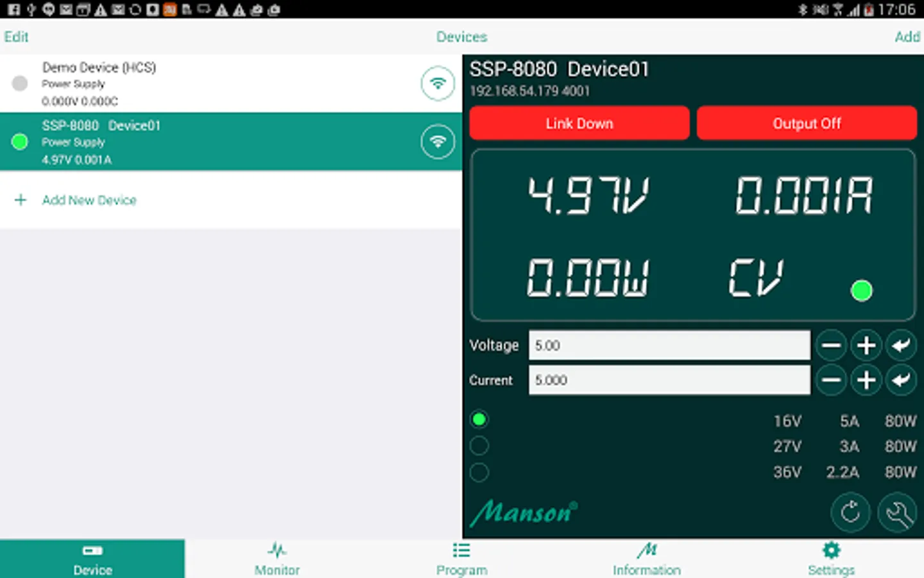Click the CV mode readout
924x578 pixels.
click(756, 277)
